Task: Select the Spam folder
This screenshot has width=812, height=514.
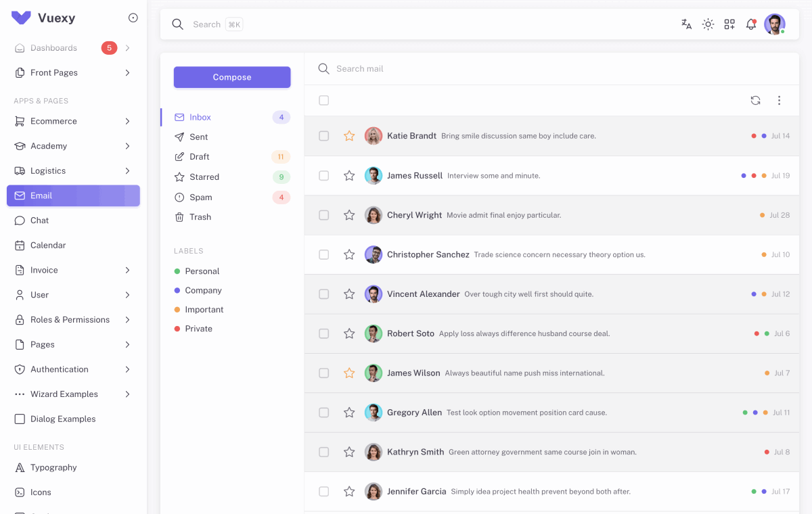Action: (x=200, y=197)
